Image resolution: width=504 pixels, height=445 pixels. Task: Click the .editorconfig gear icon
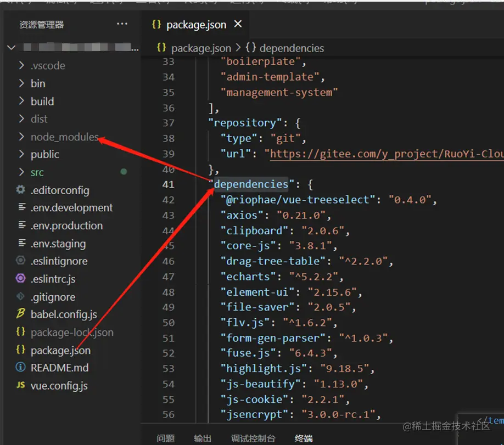(x=20, y=189)
